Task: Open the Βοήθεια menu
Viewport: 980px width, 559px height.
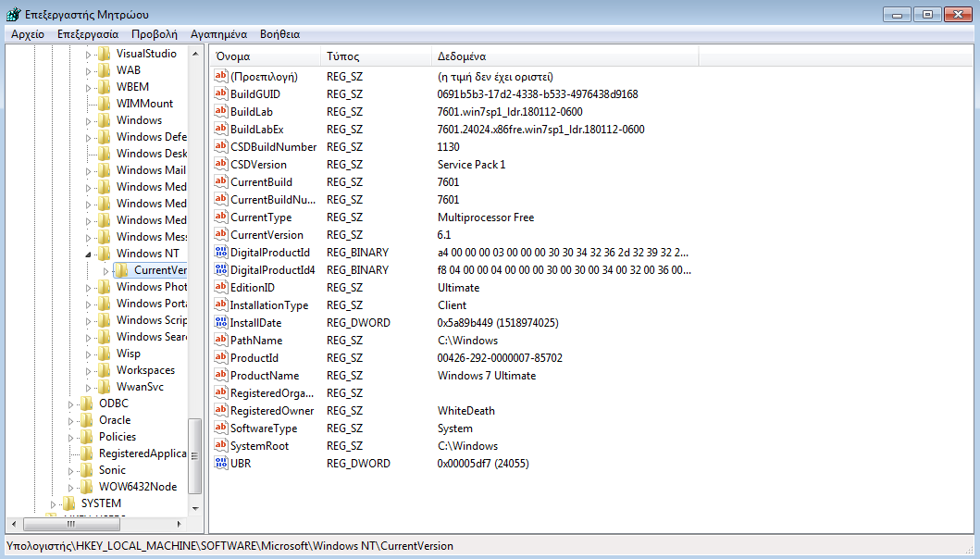Action: point(280,33)
